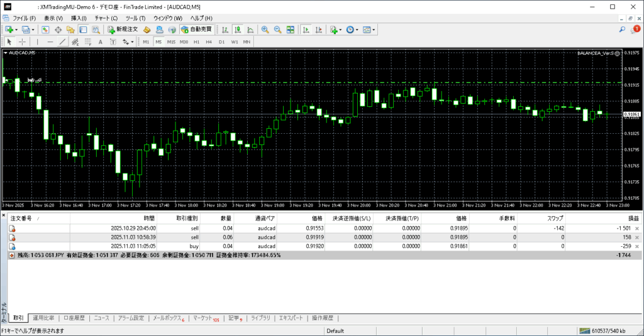Open the periodicity clock dropdown
Screen dimensions: 644x336
click(352, 30)
